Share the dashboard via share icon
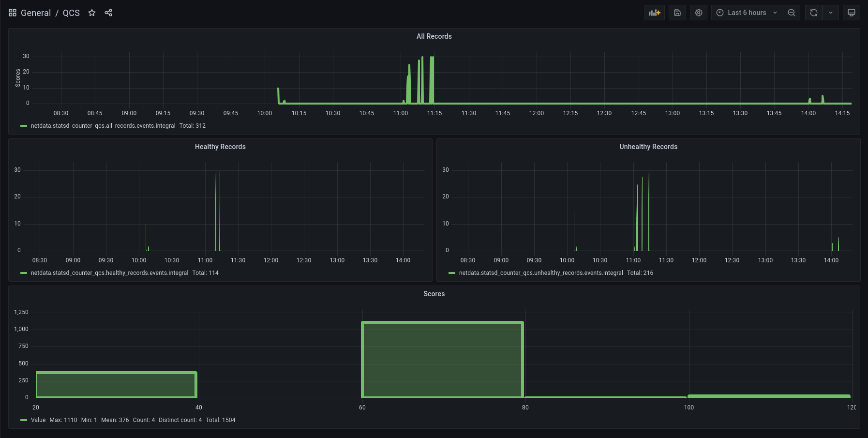868x438 pixels. coord(108,13)
